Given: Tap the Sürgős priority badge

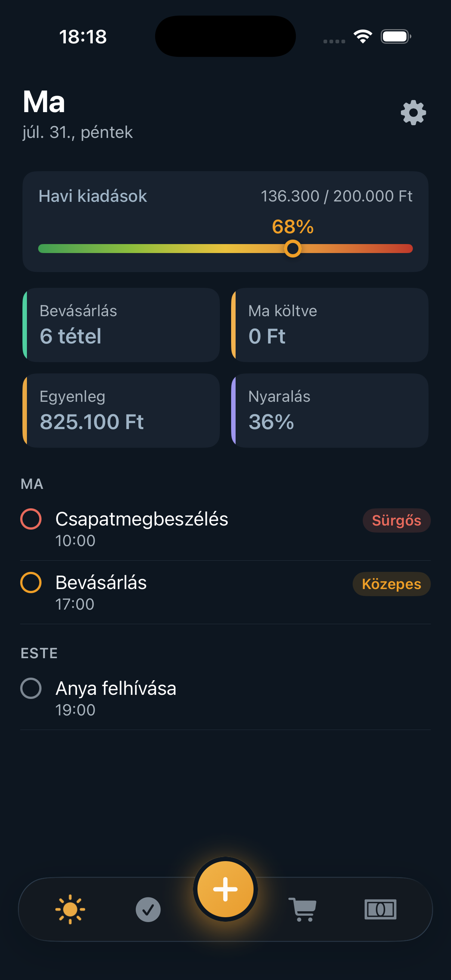Looking at the screenshot, I should 396,520.
